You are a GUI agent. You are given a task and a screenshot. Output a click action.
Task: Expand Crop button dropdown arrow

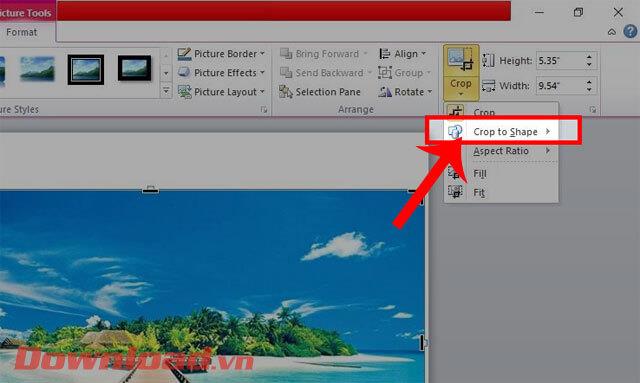pyautogui.click(x=461, y=94)
